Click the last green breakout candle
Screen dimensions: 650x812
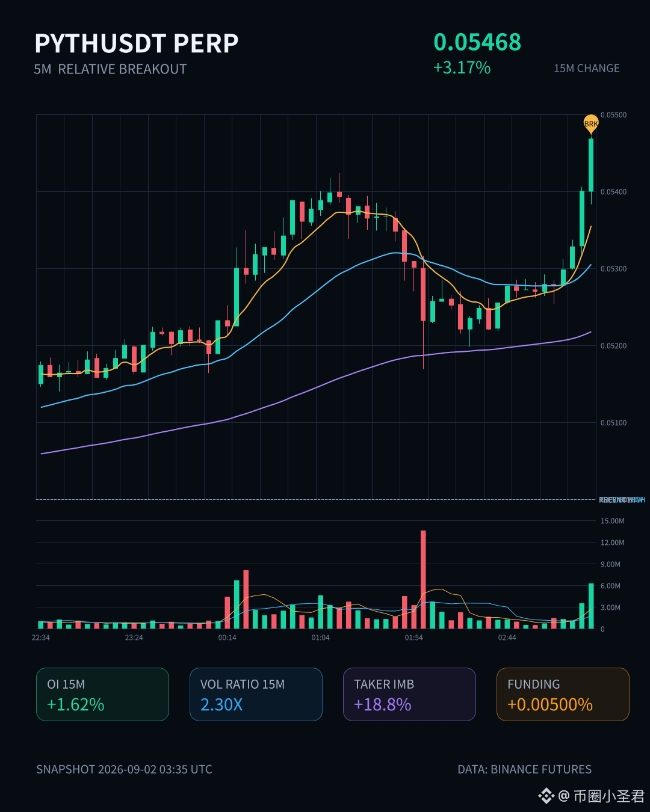591,165
